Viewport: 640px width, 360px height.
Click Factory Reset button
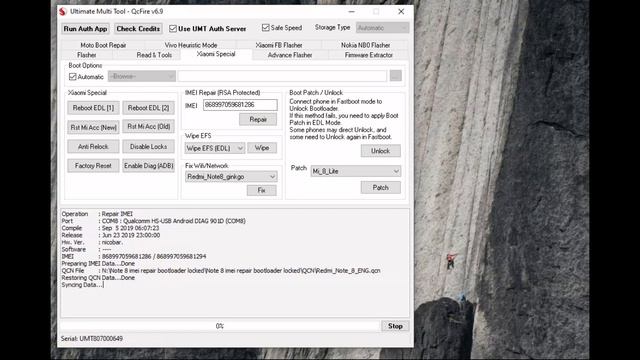coord(93,166)
